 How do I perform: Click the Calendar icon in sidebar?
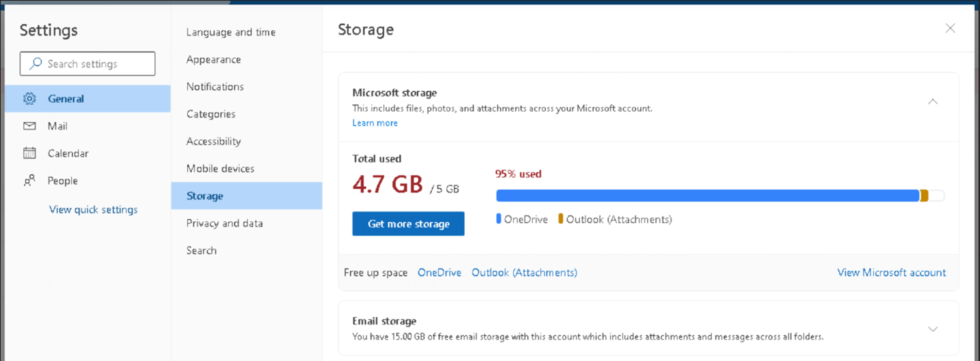[30, 153]
